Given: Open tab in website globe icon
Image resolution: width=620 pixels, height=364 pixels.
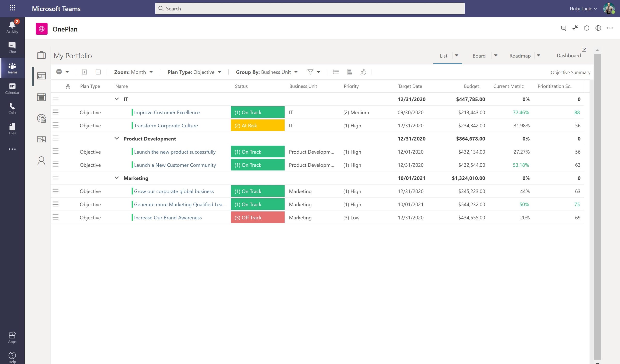Looking at the screenshot, I should tap(598, 28).
